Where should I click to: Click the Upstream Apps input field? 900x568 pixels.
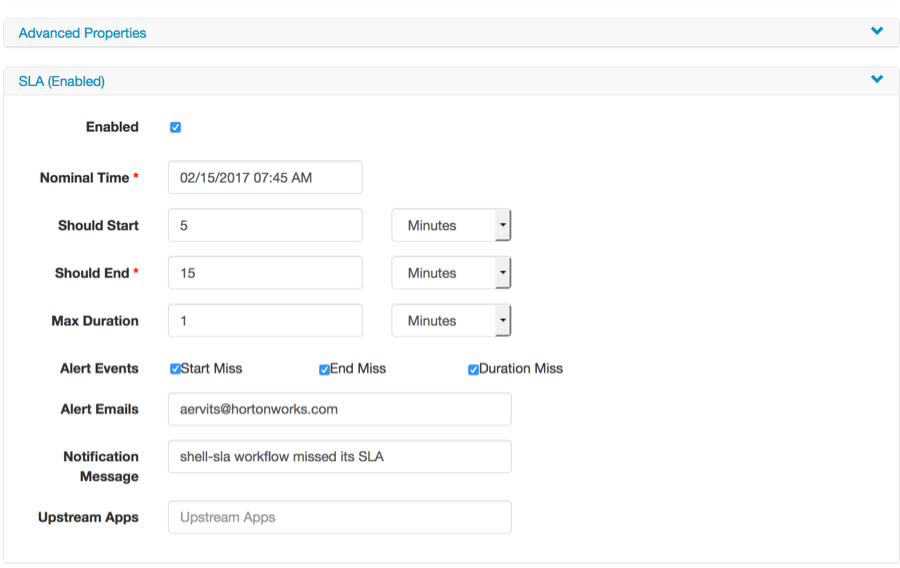(x=340, y=517)
